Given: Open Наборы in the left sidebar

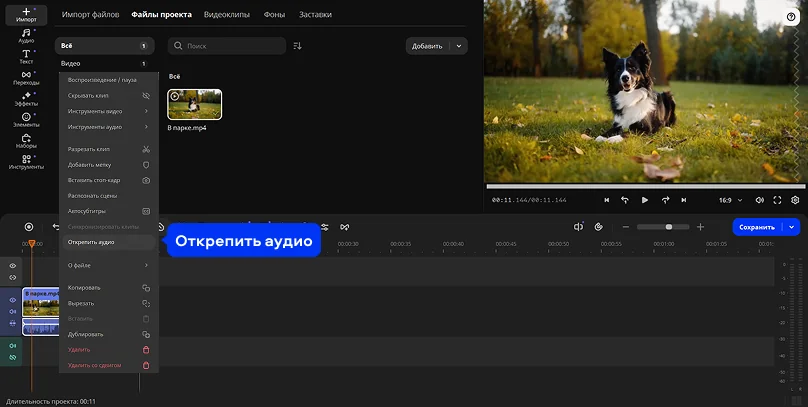Looking at the screenshot, I should tap(26, 142).
